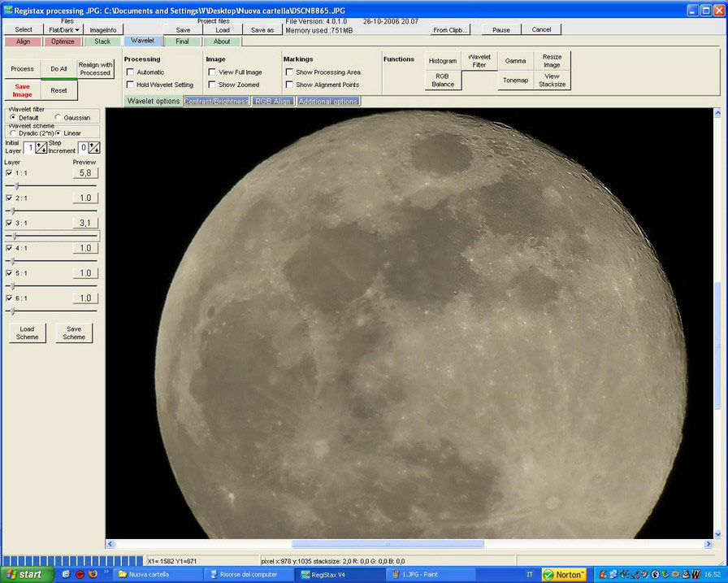Enable Automatic processing checkbox
The image size is (728, 583).
tap(131, 72)
